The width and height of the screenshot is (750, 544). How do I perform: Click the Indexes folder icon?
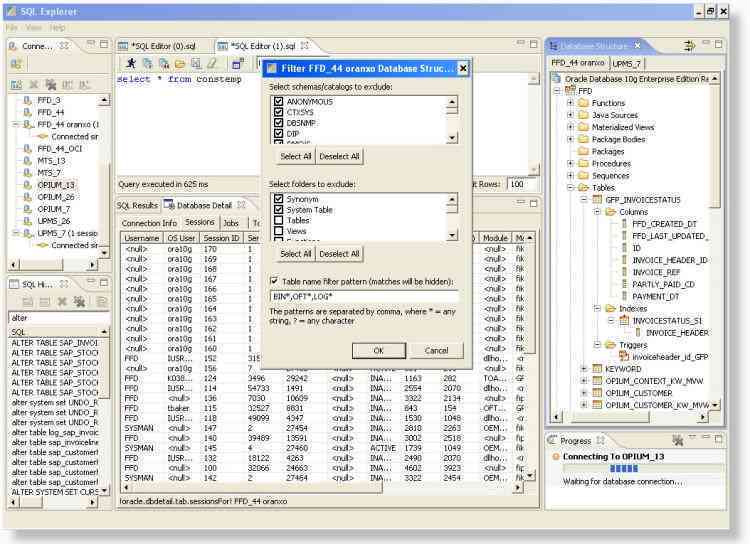(610, 308)
